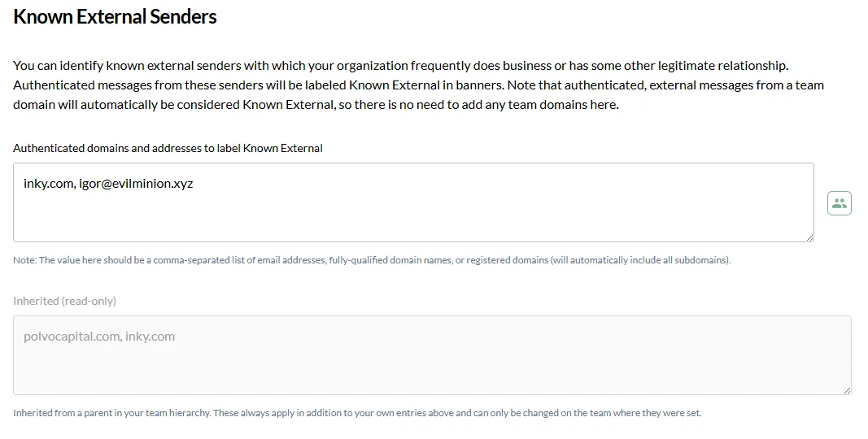
Task: Click the resize handle of the inherited box
Action: click(x=847, y=389)
